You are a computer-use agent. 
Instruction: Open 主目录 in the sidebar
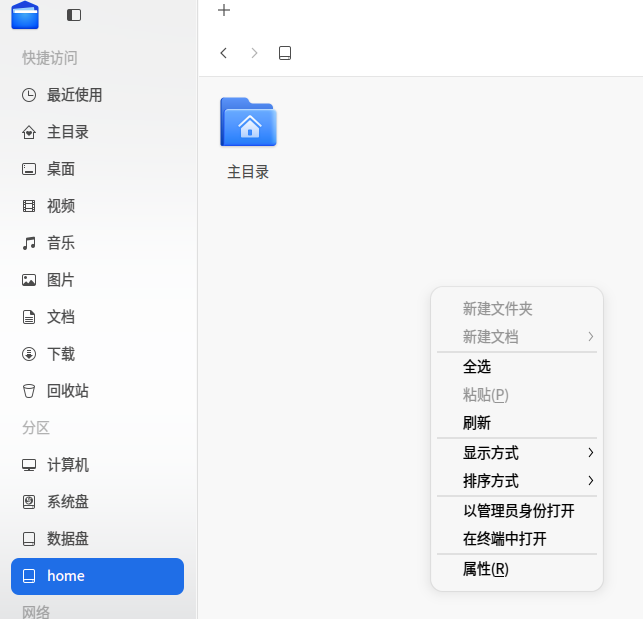[98, 132]
